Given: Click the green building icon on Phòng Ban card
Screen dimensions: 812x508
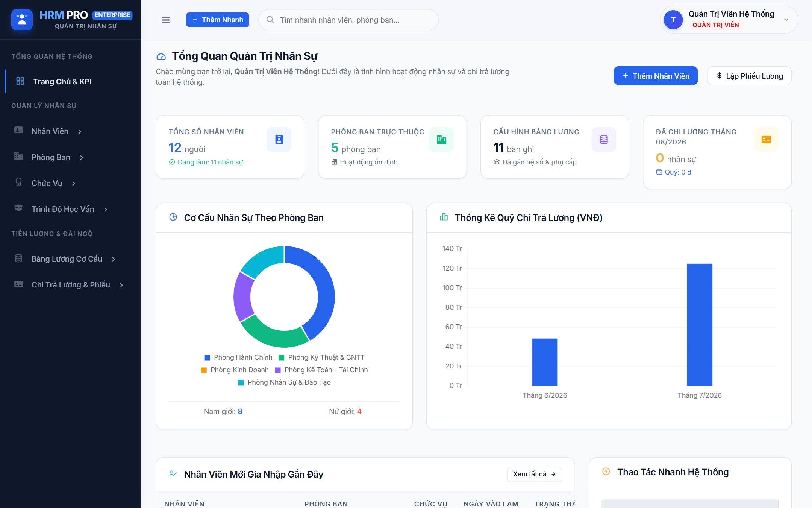Looking at the screenshot, I should pos(441,140).
